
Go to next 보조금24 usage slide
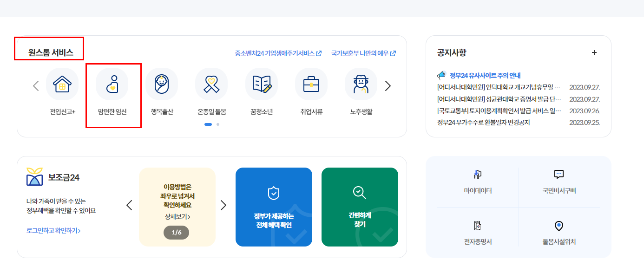click(223, 205)
